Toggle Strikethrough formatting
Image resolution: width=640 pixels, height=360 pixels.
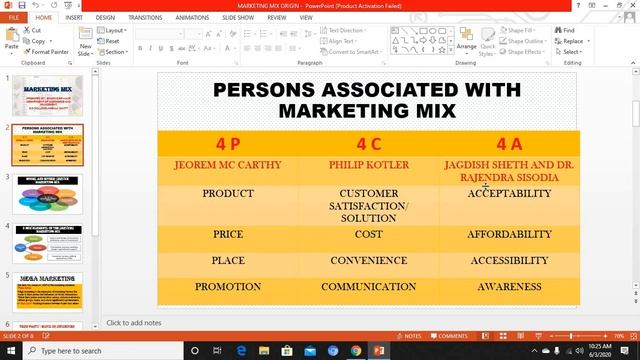(x=182, y=48)
